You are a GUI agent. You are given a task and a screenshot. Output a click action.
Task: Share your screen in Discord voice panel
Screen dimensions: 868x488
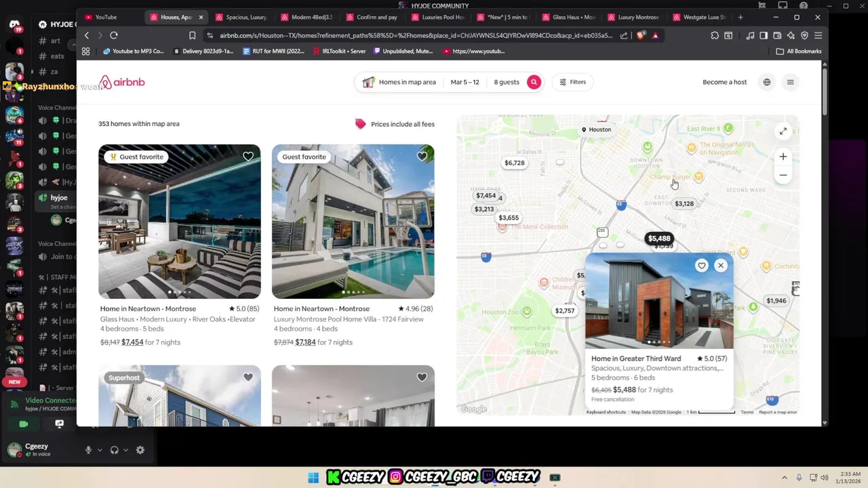(59, 424)
